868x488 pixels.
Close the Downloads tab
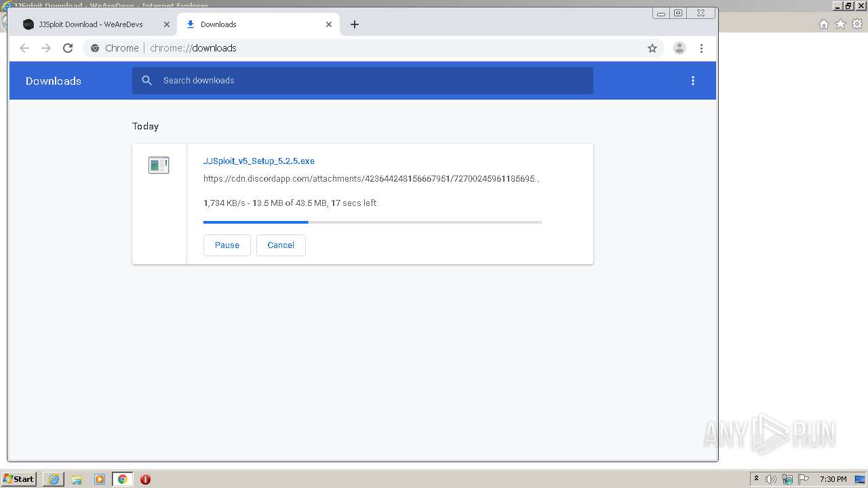[x=329, y=24]
